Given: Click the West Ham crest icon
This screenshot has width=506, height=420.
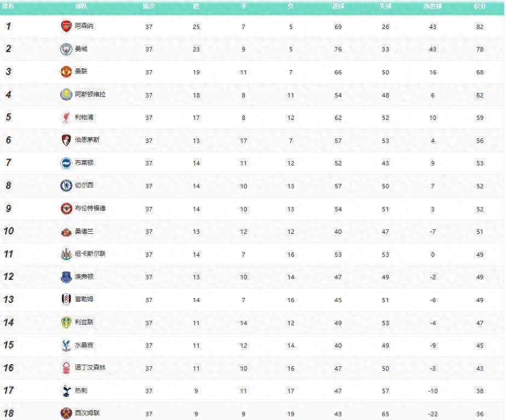Looking at the screenshot, I should (66, 413).
